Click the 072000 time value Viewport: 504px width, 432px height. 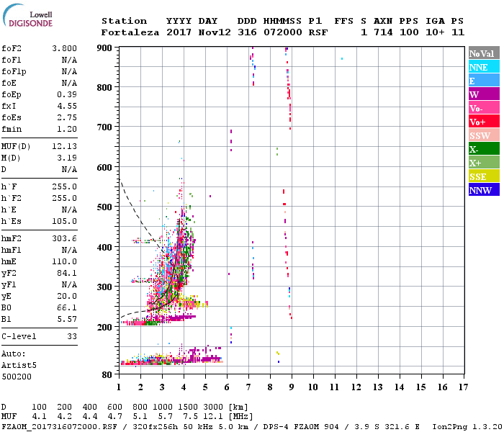[283, 32]
